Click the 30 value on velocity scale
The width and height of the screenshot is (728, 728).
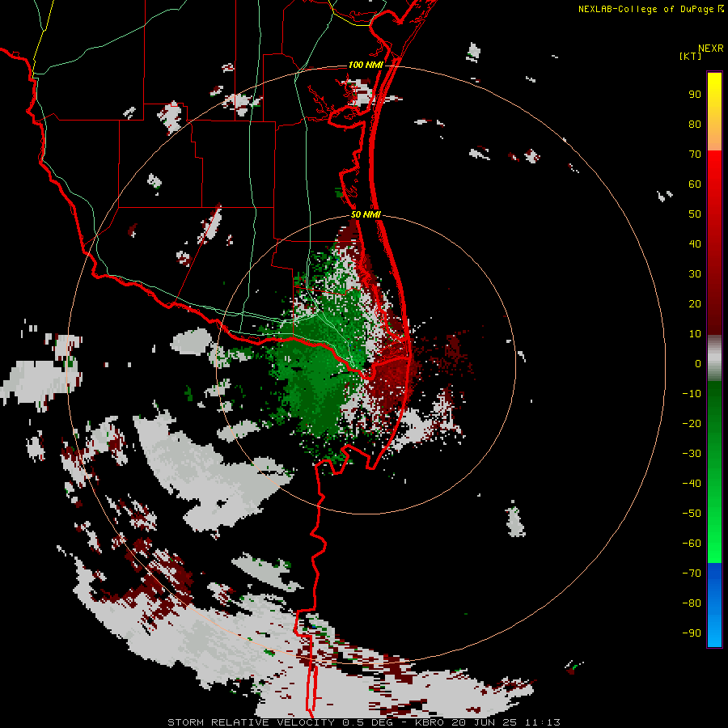695,274
